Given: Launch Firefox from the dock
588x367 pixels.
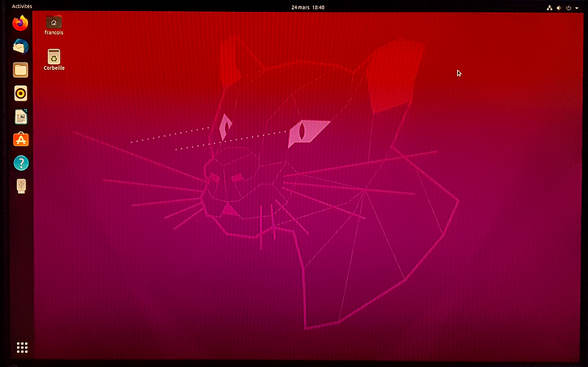Looking at the screenshot, I should (21, 23).
